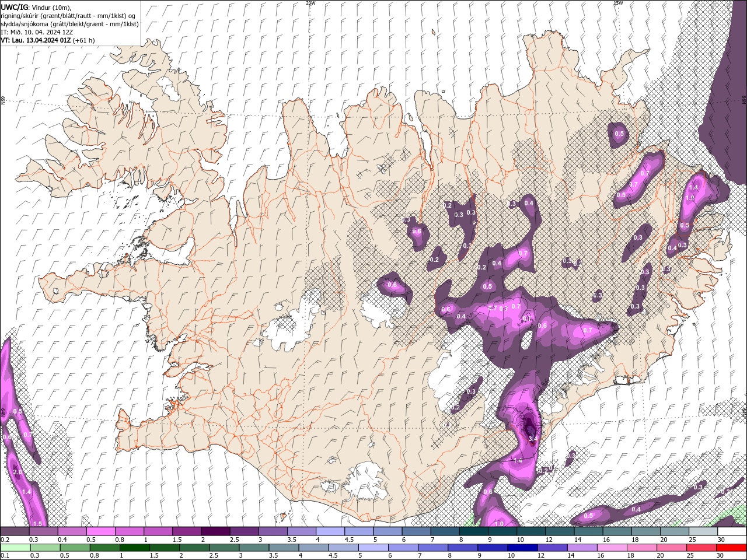
Task: Click dark green rain swatch between 1 and 1.5
Action: [x=134, y=548]
